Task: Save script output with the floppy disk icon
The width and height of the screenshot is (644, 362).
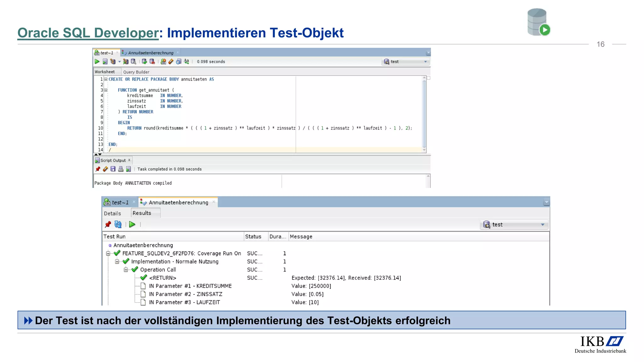Action: coord(113,169)
